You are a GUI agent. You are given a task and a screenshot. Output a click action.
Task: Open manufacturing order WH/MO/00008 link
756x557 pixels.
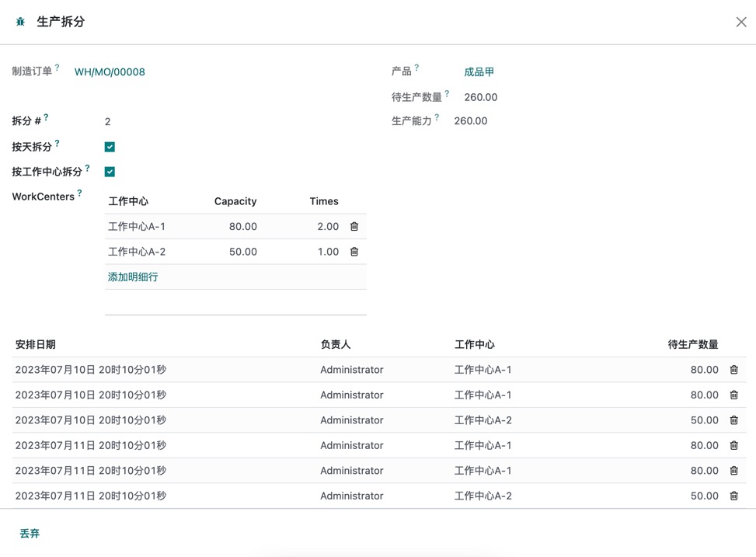click(110, 72)
